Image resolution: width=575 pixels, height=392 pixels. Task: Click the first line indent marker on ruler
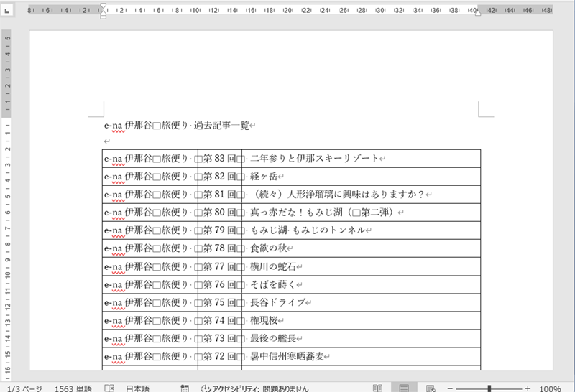coord(103,6)
